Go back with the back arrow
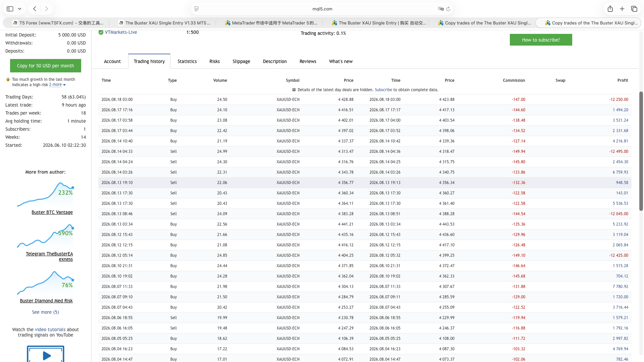This screenshot has width=644, height=362. 35,9
